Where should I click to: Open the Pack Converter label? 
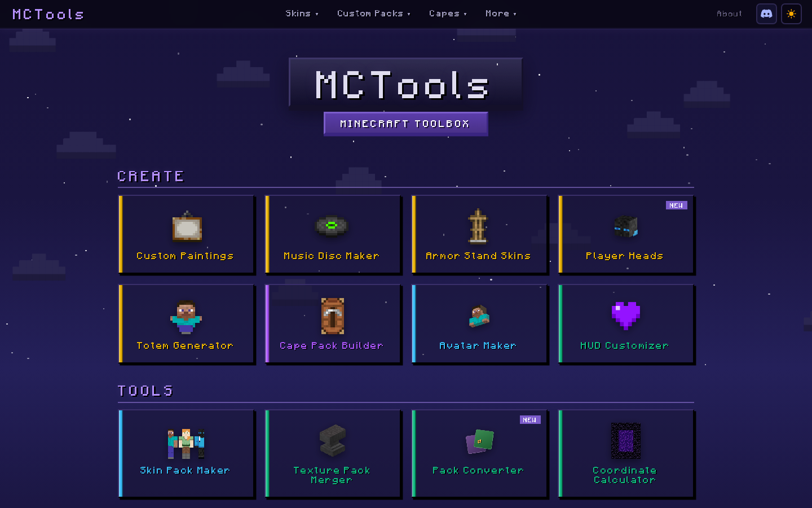pyautogui.click(x=478, y=470)
